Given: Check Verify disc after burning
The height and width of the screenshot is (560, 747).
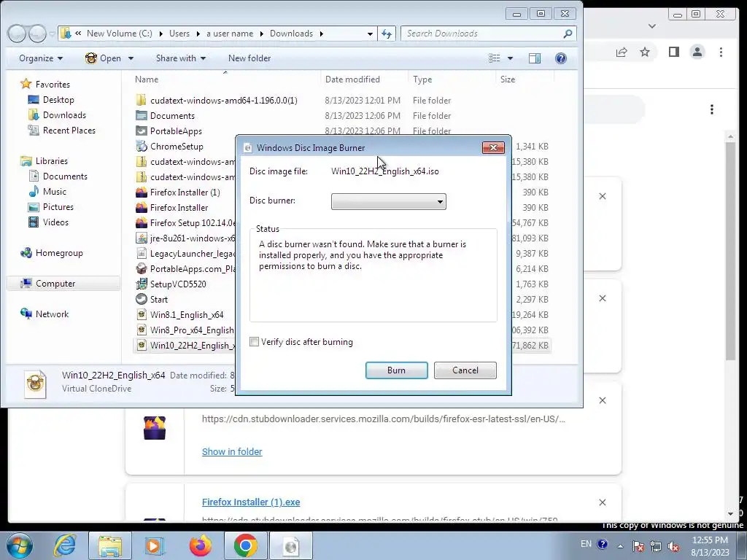Looking at the screenshot, I should (255, 342).
